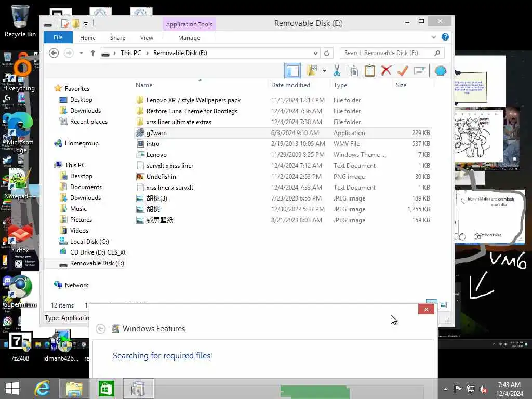This screenshot has height=399, width=532.
Task: Click the arrow after This PC breadcrumb
Action: click(x=148, y=53)
